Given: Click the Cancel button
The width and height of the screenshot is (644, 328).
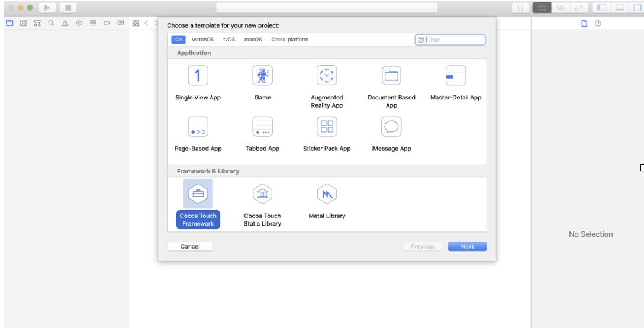Looking at the screenshot, I should [x=190, y=246].
